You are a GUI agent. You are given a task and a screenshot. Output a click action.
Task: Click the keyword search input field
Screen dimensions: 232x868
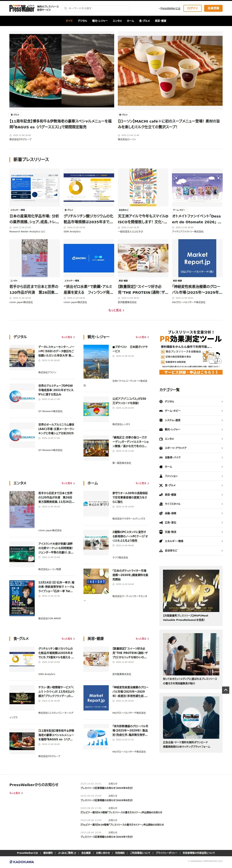[x=96, y=8]
